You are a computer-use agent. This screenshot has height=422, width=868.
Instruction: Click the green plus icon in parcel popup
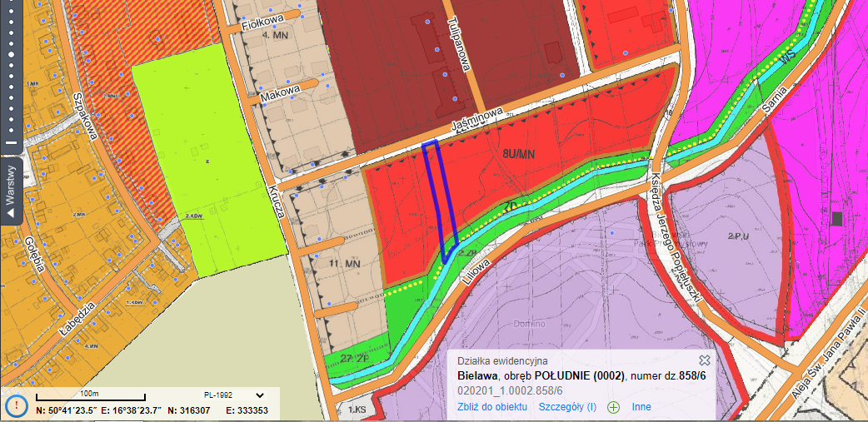click(x=614, y=407)
